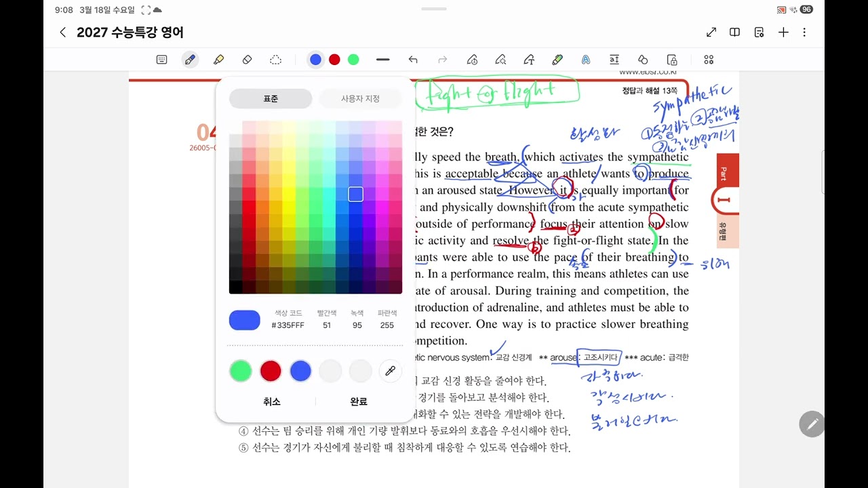Edit the 파란색 value 255
This screenshot has height=488, width=868.
[387, 325]
